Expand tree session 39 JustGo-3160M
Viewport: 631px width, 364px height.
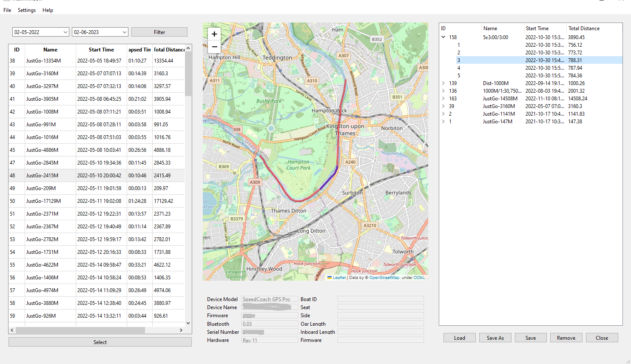(x=443, y=106)
